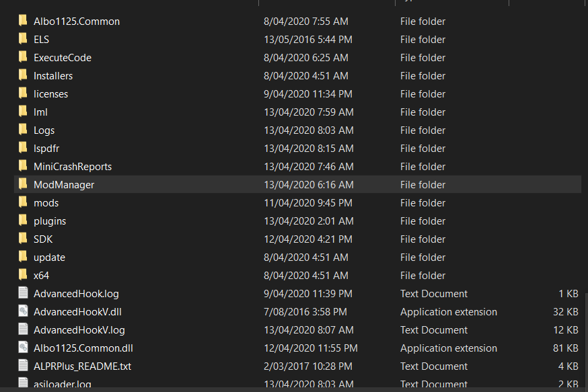
Task: Click the AdvancedHookV.log file name
Action: [x=79, y=330]
